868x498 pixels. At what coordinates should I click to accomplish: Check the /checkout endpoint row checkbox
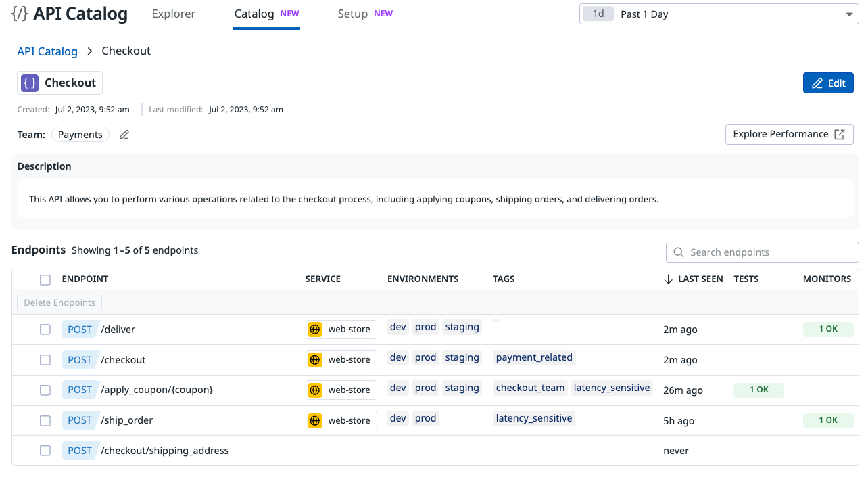pyautogui.click(x=45, y=359)
